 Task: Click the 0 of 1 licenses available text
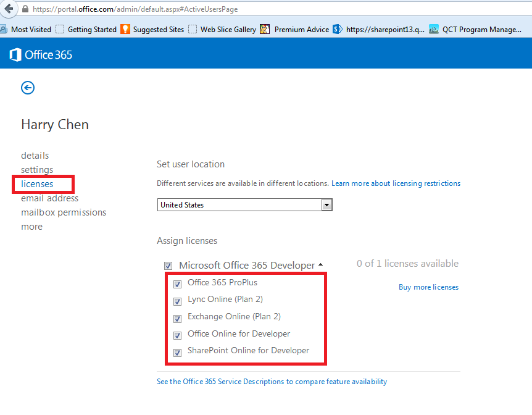click(407, 264)
